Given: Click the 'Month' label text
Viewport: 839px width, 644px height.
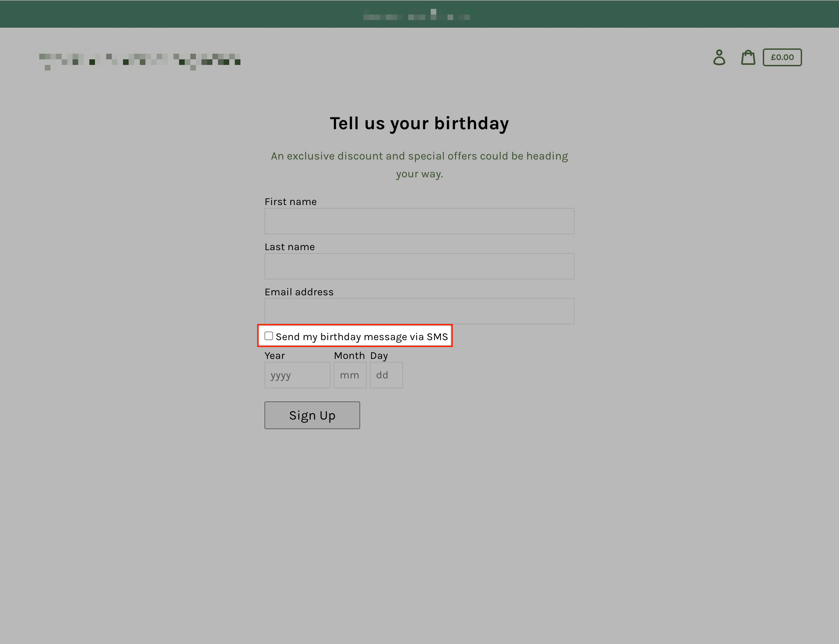Looking at the screenshot, I should [349, 356].
